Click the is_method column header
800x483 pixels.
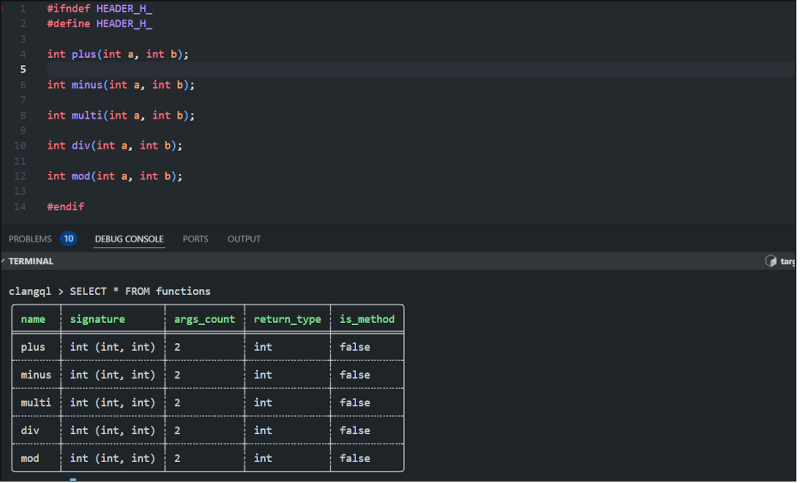click(x=366, y=319)
